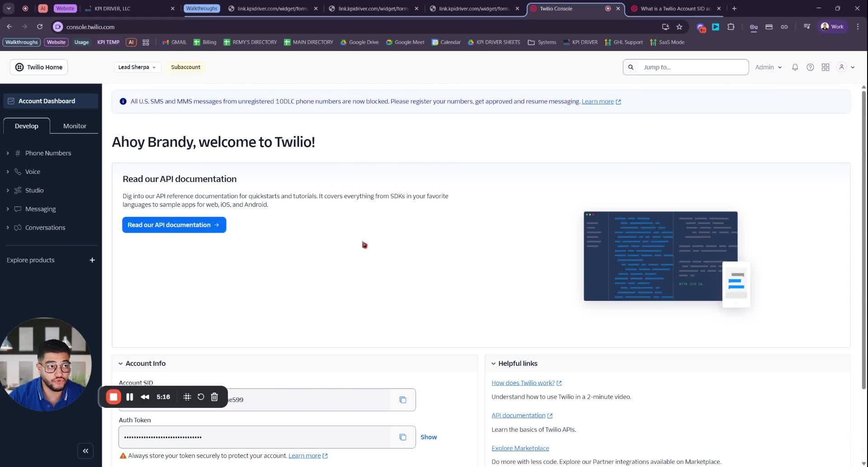Viewport: 868px width, 467px height.
Task: Open the Work browser profile
Action: point(832,27)
